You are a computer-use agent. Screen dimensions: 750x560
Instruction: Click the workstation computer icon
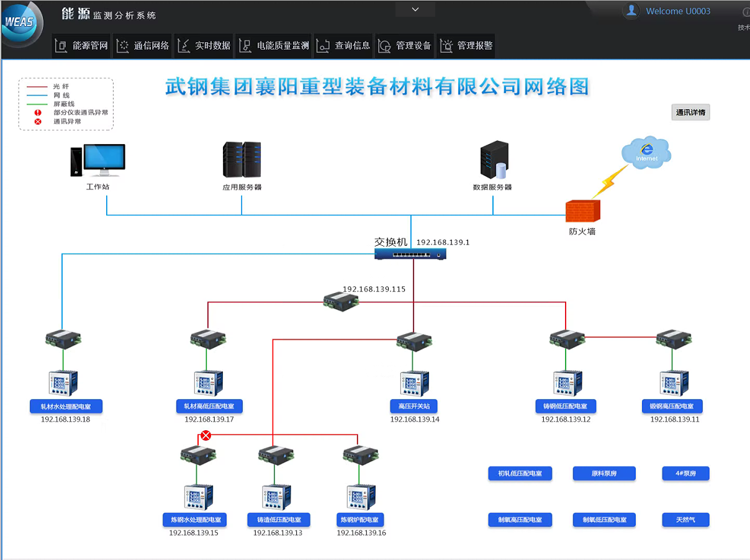[x=98, y=161]
